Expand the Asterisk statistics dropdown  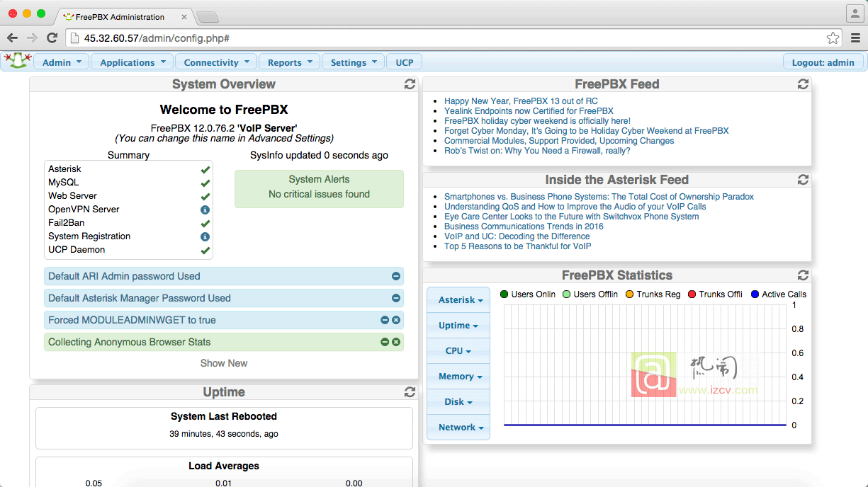tap(458, 300)
